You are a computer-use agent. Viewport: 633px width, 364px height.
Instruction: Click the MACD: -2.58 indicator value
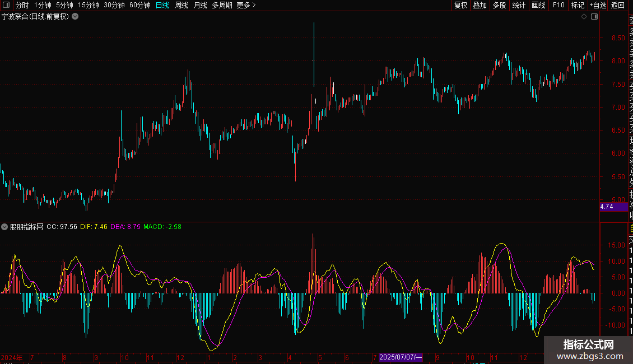point(162,227)
